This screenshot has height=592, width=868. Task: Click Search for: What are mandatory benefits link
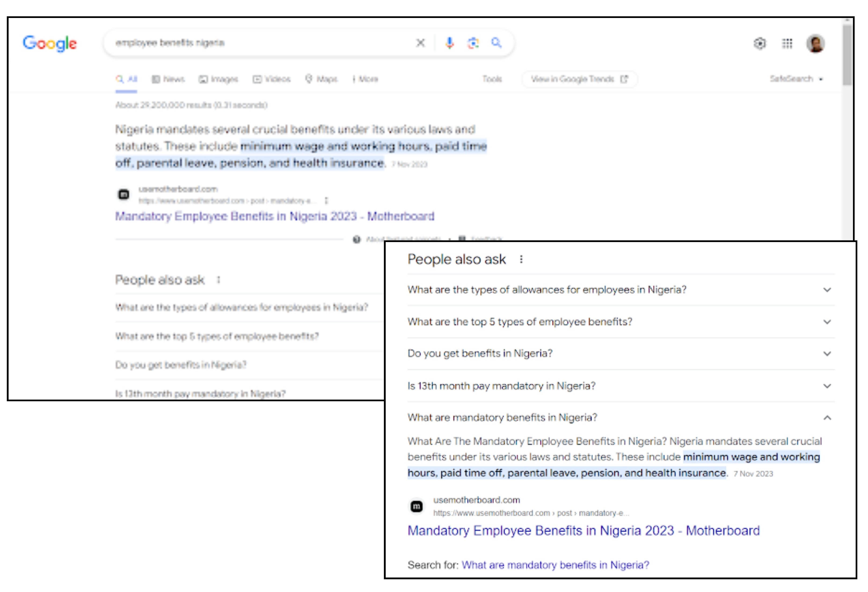[555, 565]
